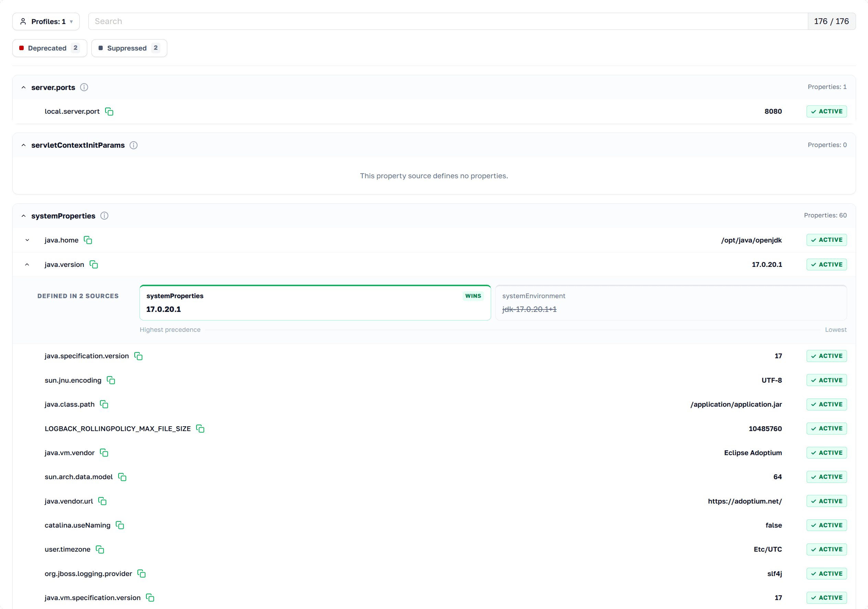
Task: Copy the sun.jnu.encoding property name
Action: 111,380
